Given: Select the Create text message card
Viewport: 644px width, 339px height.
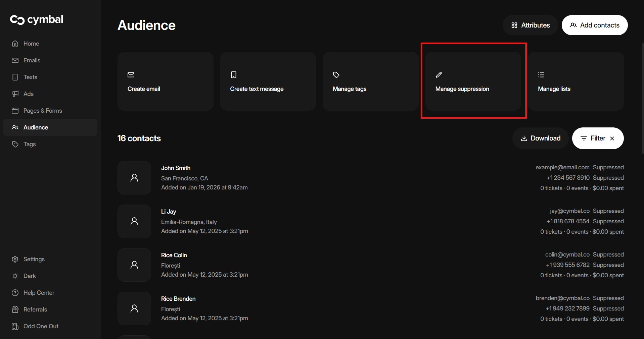Looking at the screenshot, I should click(268, 81).
